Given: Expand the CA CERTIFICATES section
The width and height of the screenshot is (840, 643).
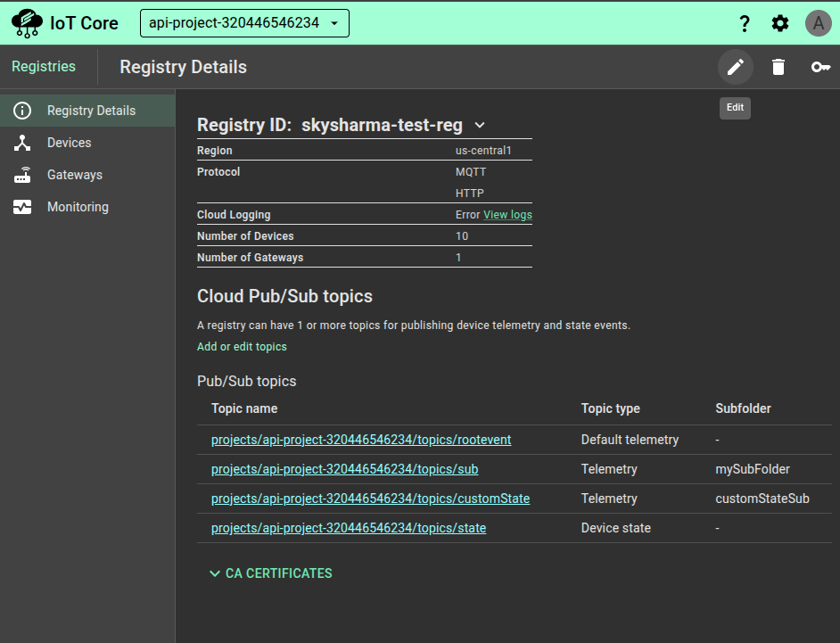Looking at the screenshot, I should [x=270, y=573].
